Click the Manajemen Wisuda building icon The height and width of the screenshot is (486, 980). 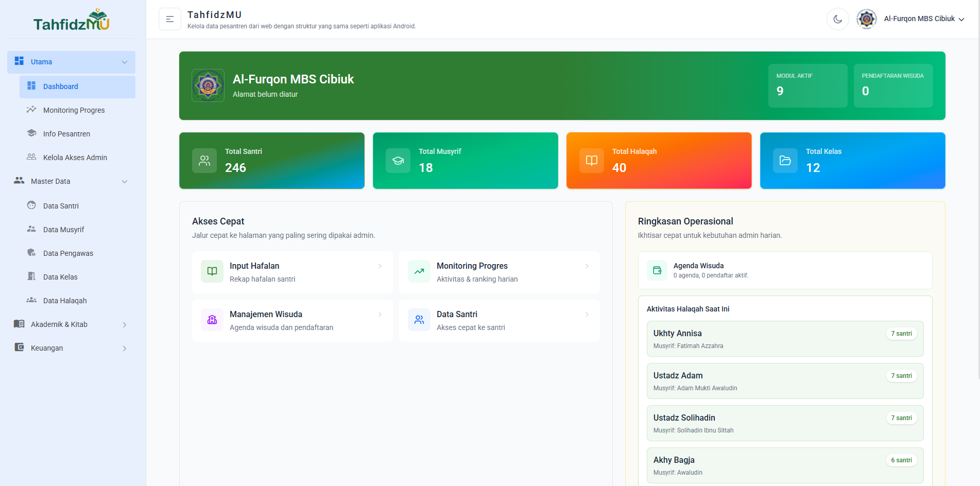coord(212,320)
